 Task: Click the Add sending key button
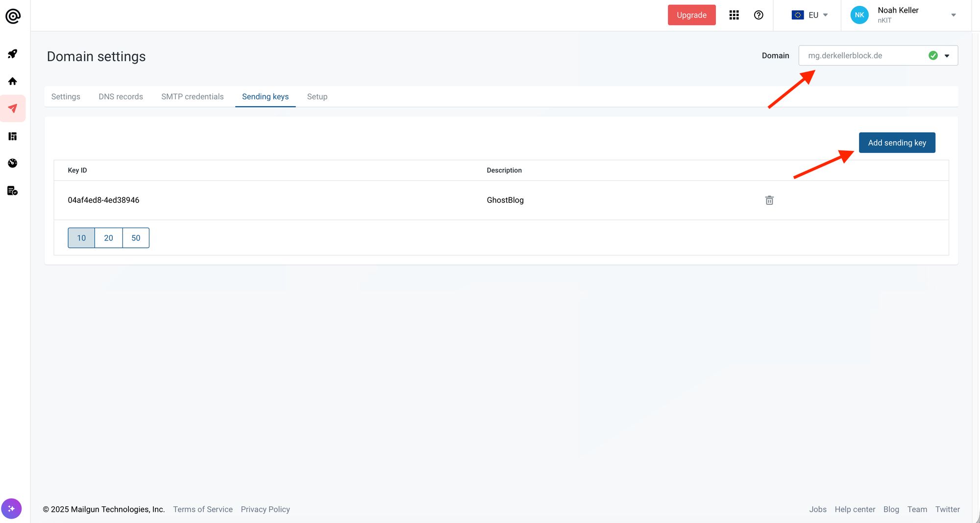coord(897,143)
